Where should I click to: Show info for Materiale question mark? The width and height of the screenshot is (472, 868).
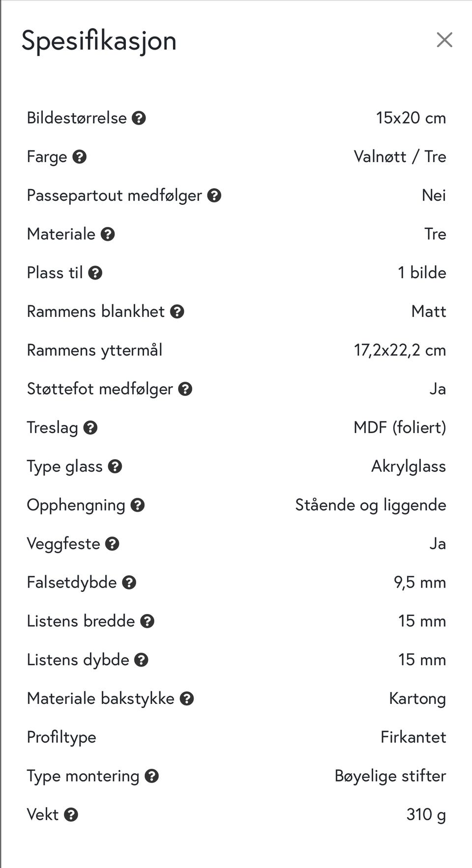click(108, 234)
